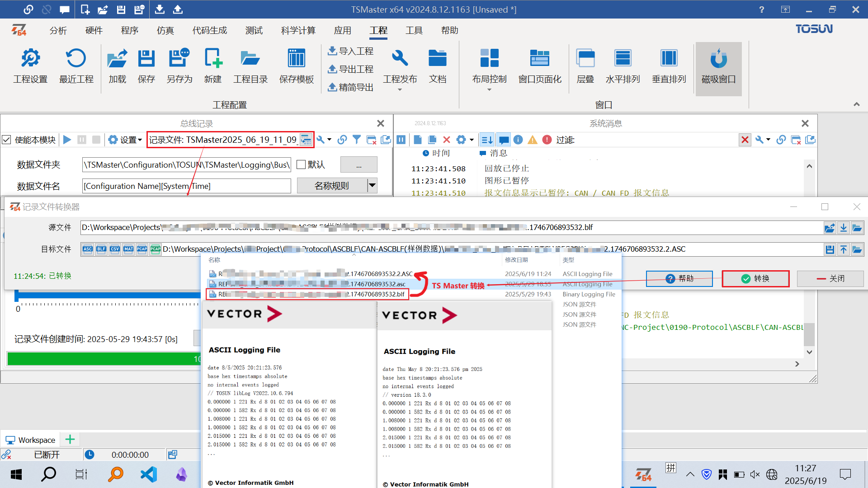
Task: Collapse the ribbon with the chevron arrow
Action: (856, 104)
